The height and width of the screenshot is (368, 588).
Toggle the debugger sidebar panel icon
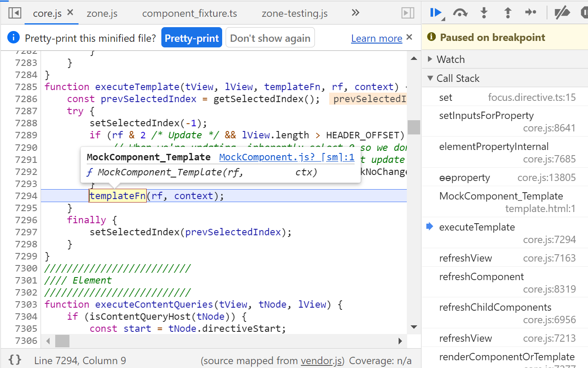click(408, 13)
